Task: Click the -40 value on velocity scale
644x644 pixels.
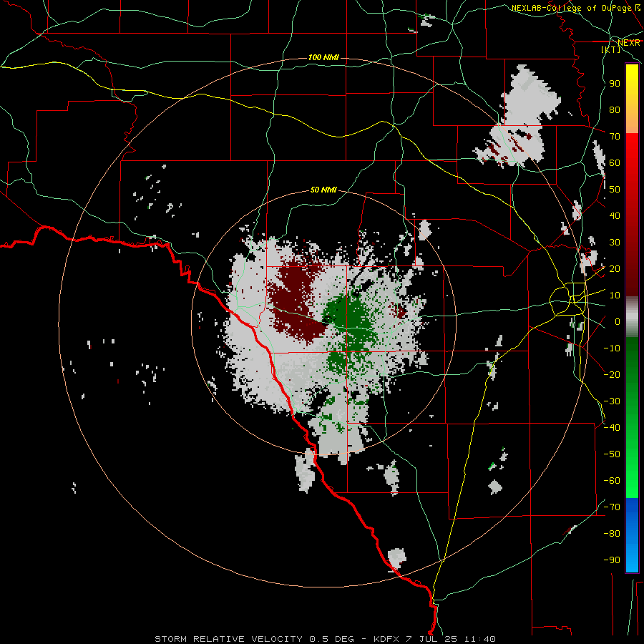Action: pyautogui.click(x=612, y=428)
